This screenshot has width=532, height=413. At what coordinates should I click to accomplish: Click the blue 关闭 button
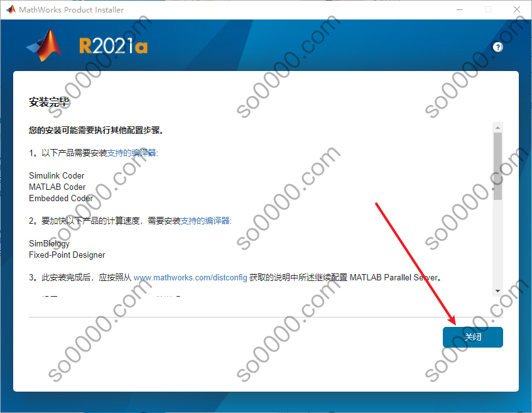coord(472,337)
